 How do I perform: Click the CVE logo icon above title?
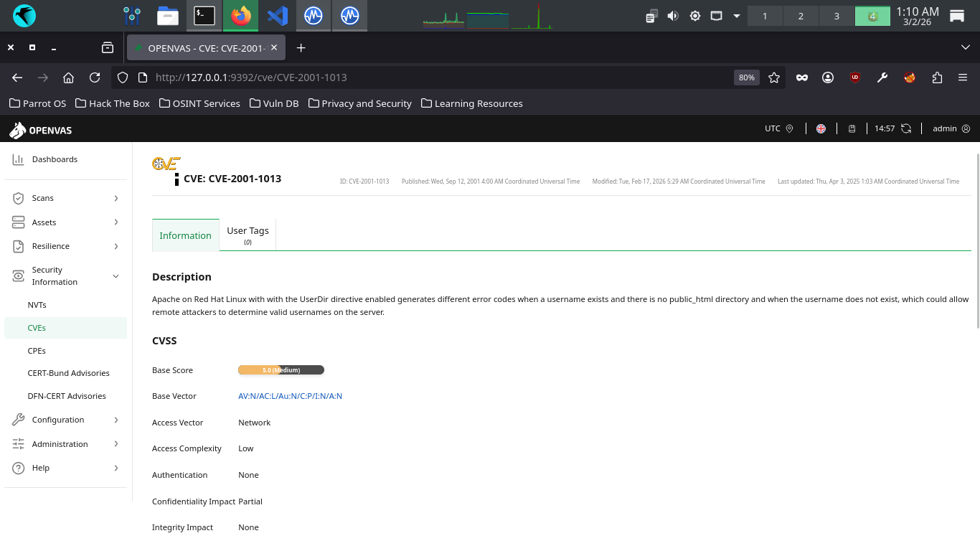click(x=166, y=164)
